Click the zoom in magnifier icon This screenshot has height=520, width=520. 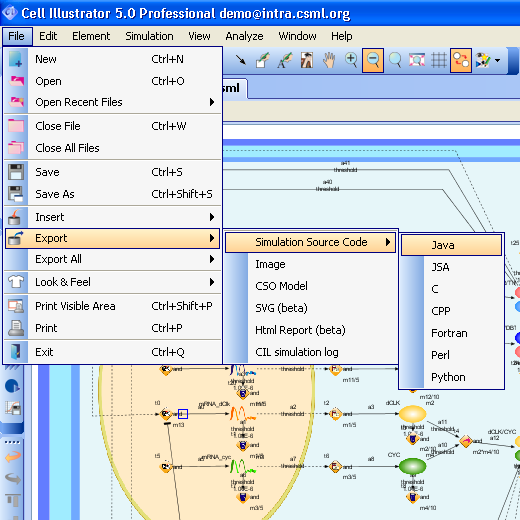pyautogui.click(x=351, y=60)
